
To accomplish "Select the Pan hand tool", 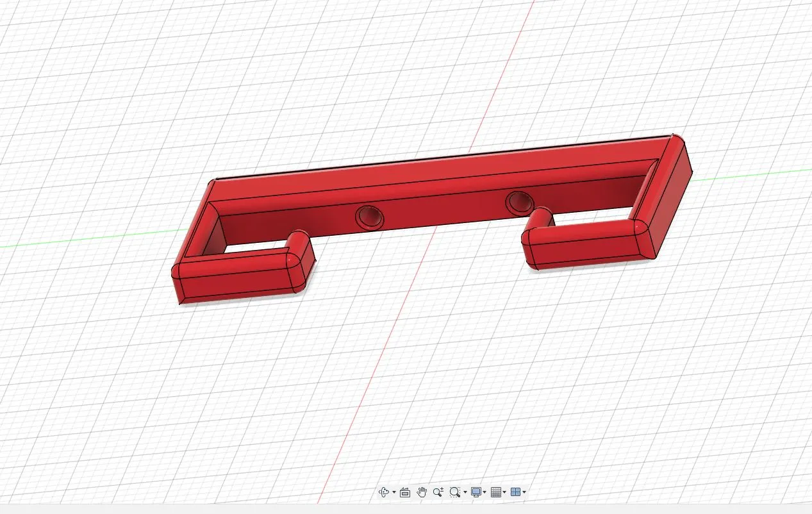I will pos(422,492).
